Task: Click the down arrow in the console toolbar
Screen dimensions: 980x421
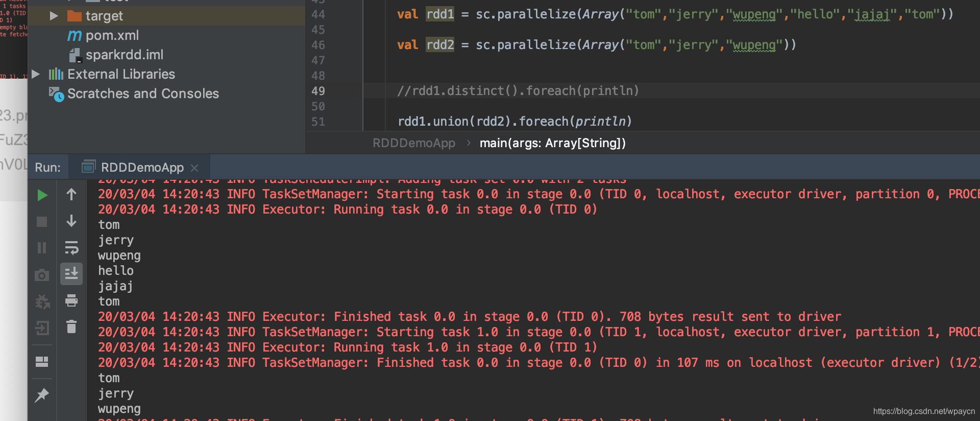Action: pyautogui.click(x=71, y=221)
